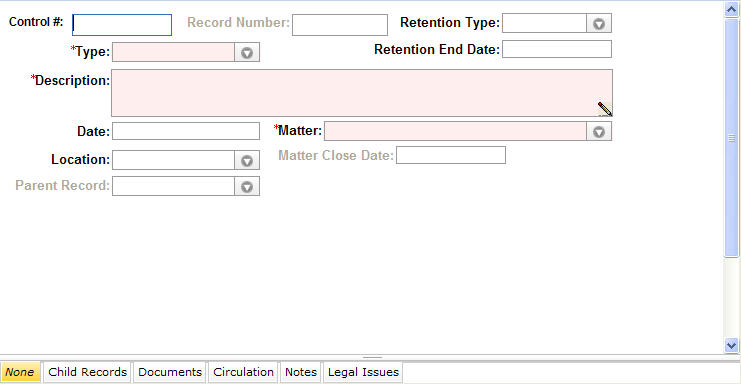Open the Notes tab
Viewport: 741px width, 384px height.
(301, 372)
